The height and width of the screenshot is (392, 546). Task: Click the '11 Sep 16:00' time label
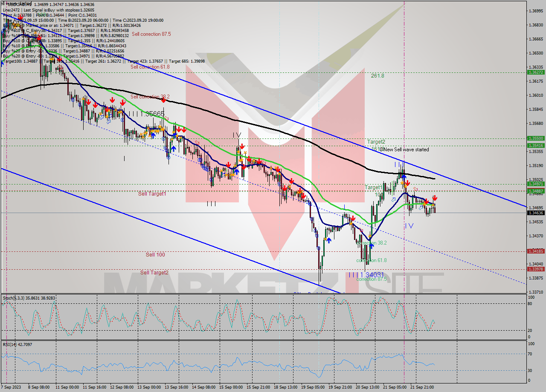point(94,387)
